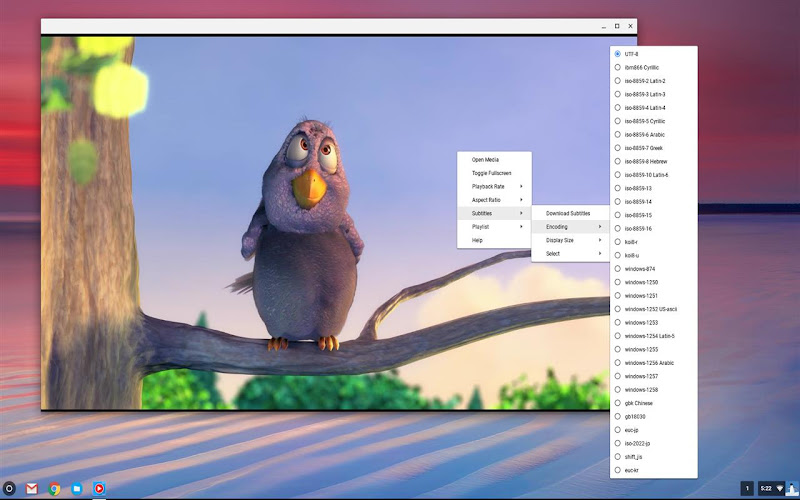Select euc-kr encoding option
800x500 pixels.
click(x=654, y=470)
